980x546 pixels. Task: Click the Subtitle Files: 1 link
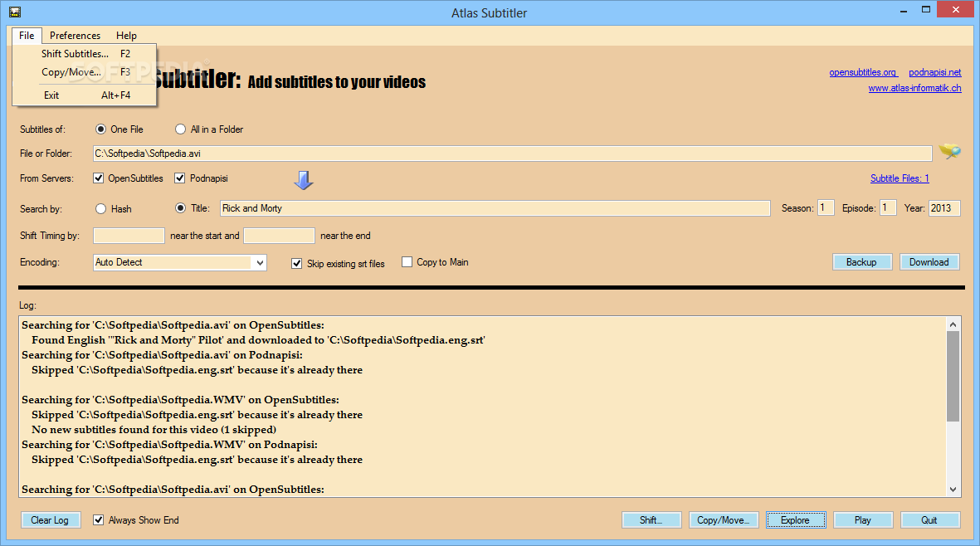pos(900,178)
